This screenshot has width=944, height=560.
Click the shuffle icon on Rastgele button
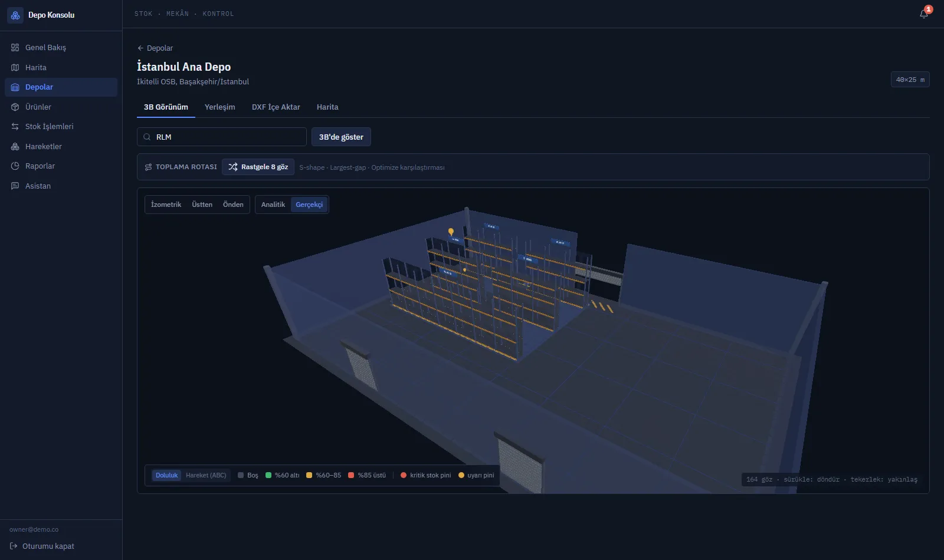[233, 167]
